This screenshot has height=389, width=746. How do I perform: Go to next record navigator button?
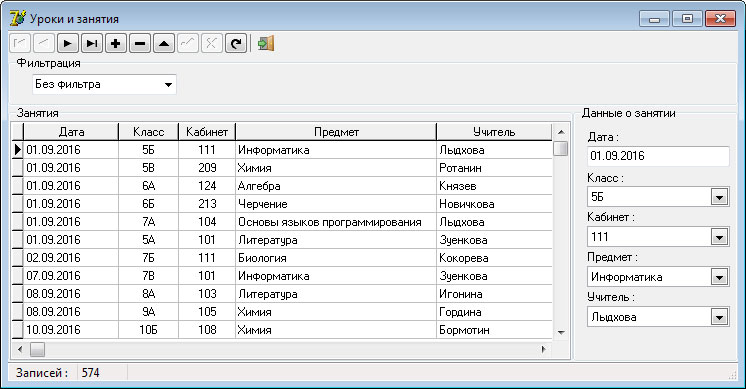[68, 43]
